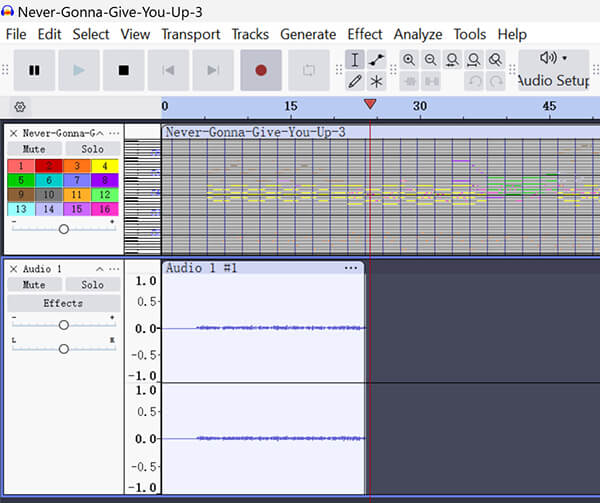The height and width of the screenshot is (503, 600).
Task: Open the Help menu
Action: [x=512, y=34]
